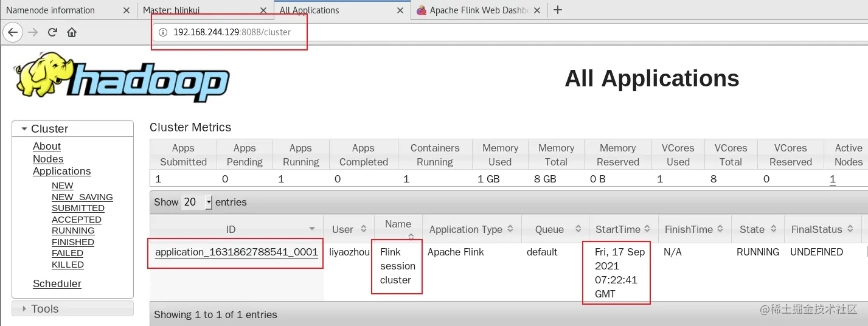Open the Nodes link in sidebar
Screen dimensions: 868x326
48,159
